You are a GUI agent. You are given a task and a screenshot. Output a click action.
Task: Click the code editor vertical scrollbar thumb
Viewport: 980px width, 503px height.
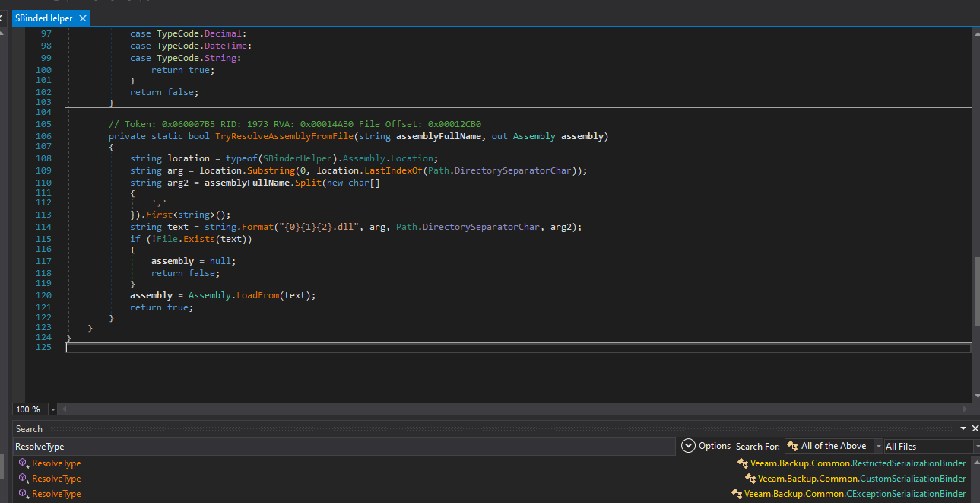tap(975, 292)
